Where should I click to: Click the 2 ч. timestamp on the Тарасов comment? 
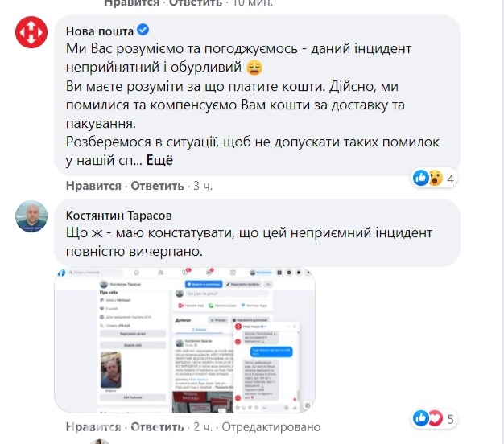click(203, 426)
